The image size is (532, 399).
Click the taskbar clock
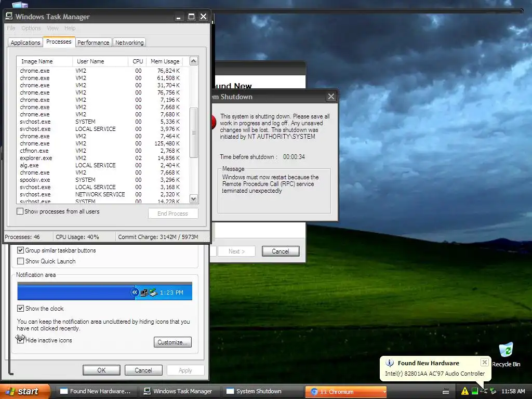513,391
